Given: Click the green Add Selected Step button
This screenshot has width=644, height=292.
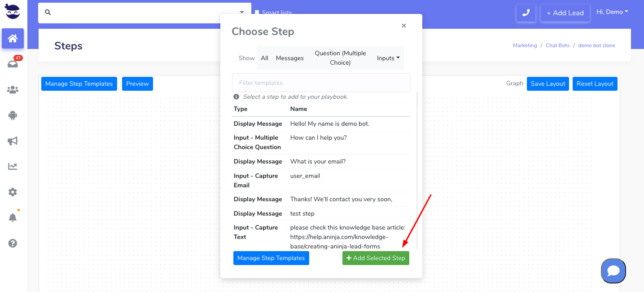Looking at the screenshot, I should pyautogui.click(x=376, y=258).
